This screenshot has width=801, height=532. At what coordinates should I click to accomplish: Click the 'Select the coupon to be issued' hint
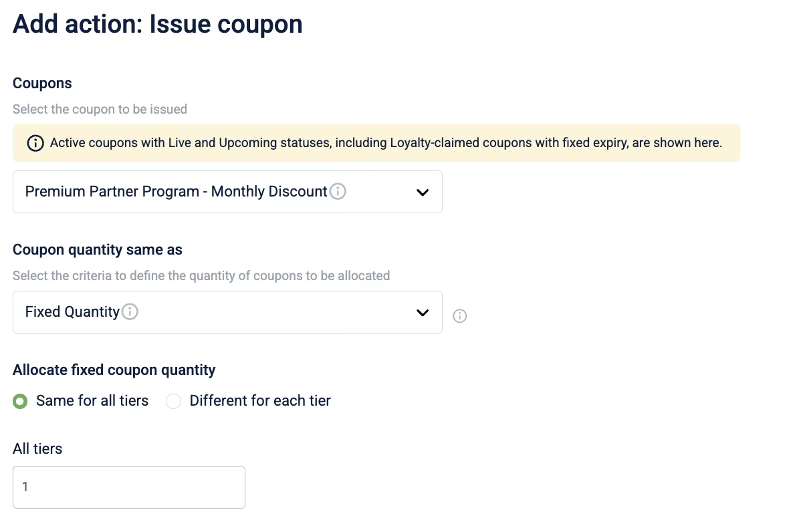[x=100, y=109]
